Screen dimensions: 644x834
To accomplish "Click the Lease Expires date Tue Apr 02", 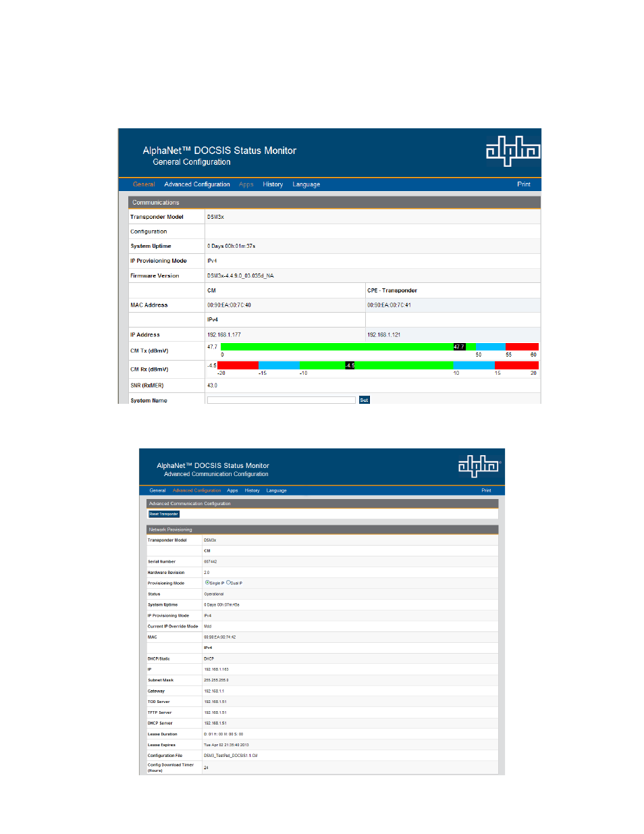I will (x=226, y=745).
